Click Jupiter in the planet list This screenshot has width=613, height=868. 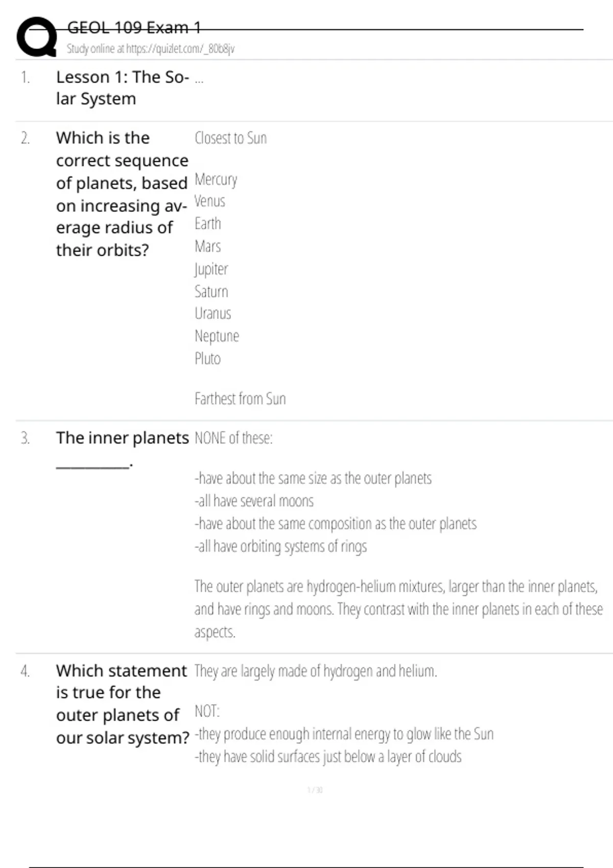click(x=211, y=269)
